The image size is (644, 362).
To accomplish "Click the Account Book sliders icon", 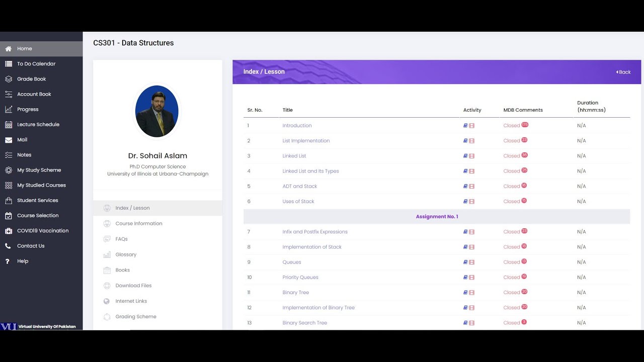I will (x=8, y=94).
